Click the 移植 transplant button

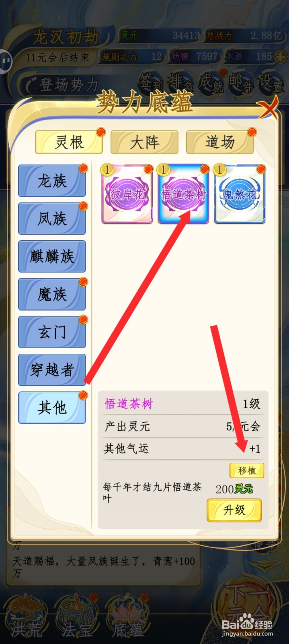coord(247,470)
